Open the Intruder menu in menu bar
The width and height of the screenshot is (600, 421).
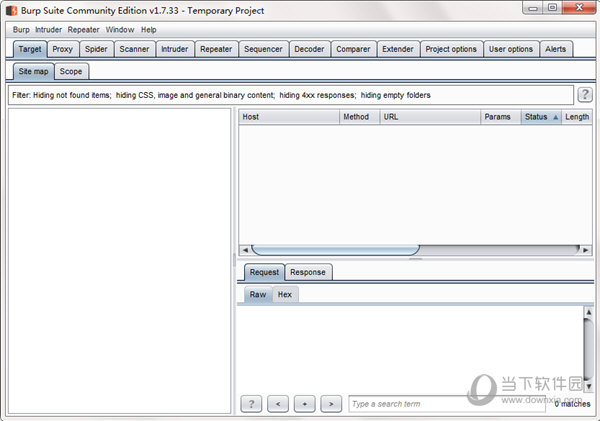pos(48,30)
